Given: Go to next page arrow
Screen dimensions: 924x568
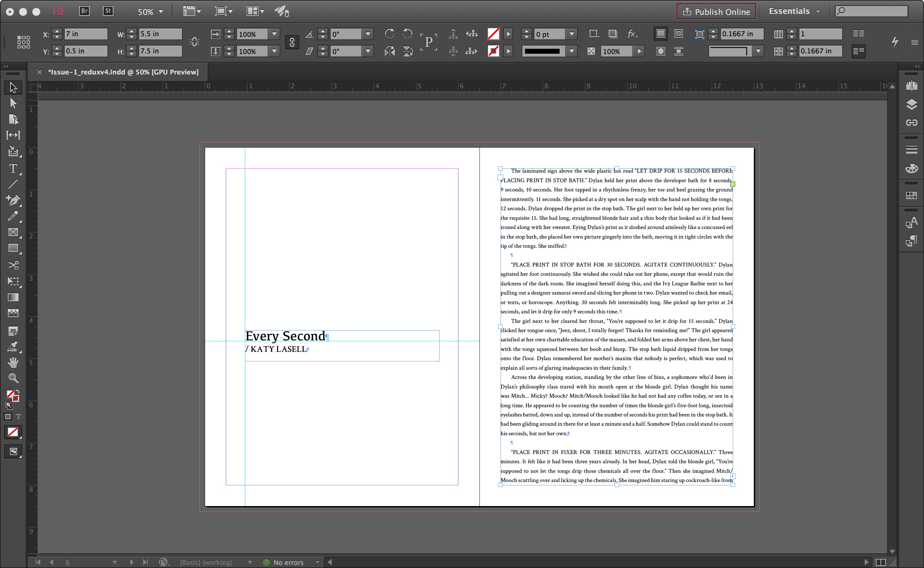Looking at the screenshot, I should pyautogui.click(x=131, y=562).
